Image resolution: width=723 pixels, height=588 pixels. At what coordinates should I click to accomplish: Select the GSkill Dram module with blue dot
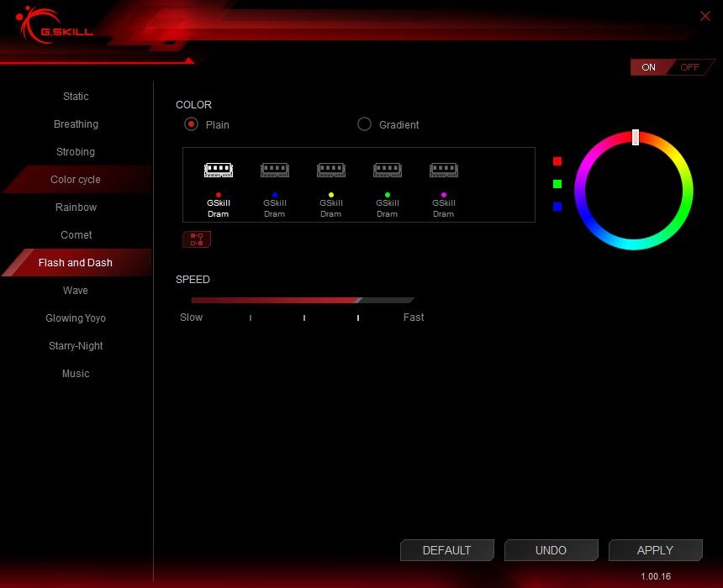point(274,189)
